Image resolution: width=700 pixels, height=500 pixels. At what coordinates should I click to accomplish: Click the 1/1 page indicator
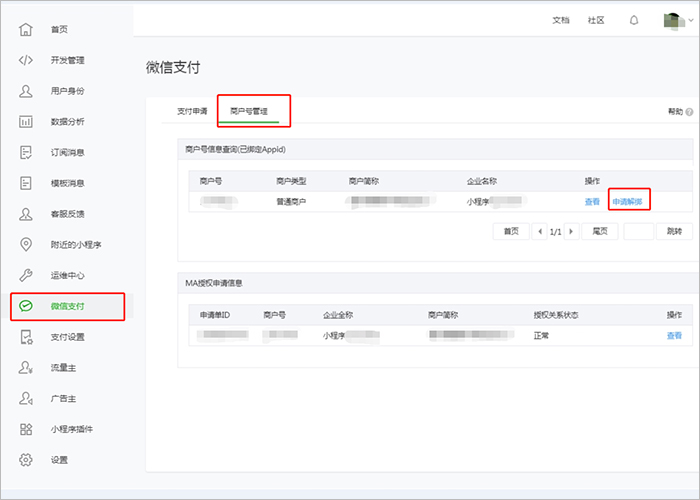coord(555,232)
